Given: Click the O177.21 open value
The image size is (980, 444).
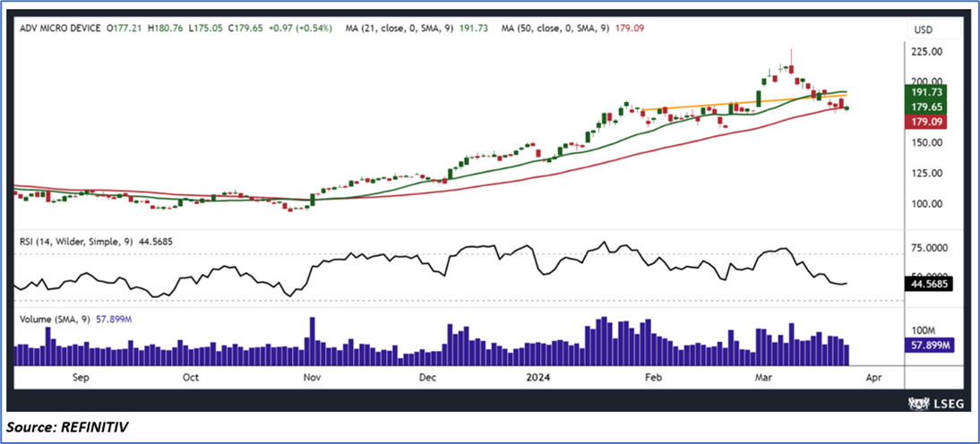Looking at the screenshot, I should [x=123, y=28].
